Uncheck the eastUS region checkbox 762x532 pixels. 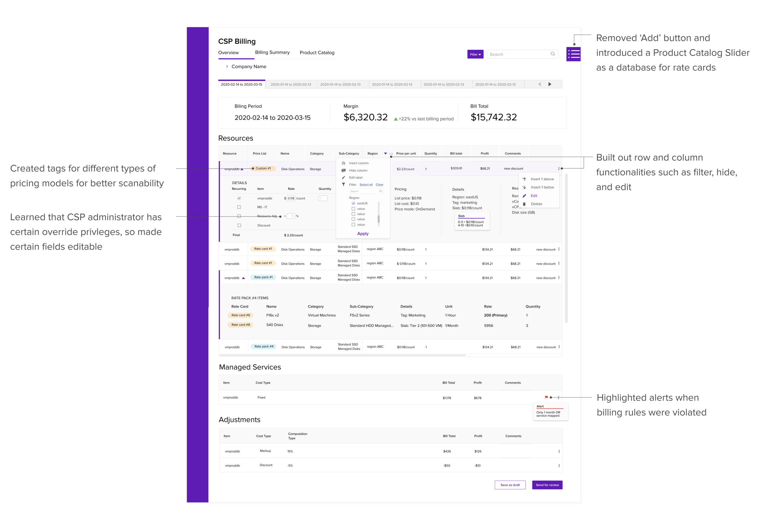coord(354,203)
